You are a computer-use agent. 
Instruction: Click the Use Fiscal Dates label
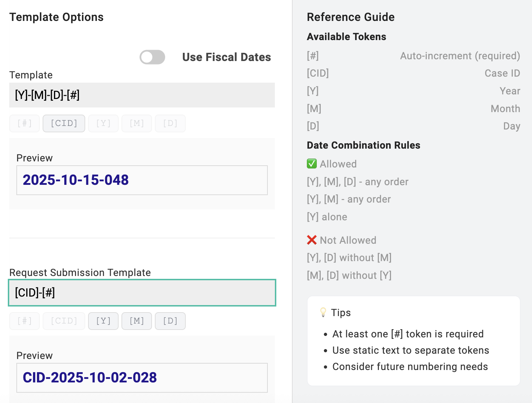click(x=227, y=57)
